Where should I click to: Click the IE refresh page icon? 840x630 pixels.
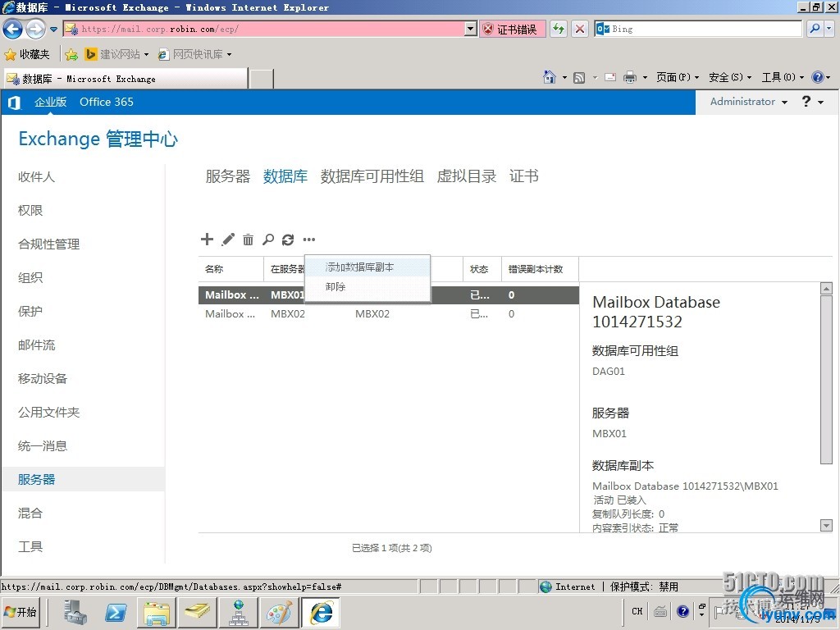click(x=559, y=29)
